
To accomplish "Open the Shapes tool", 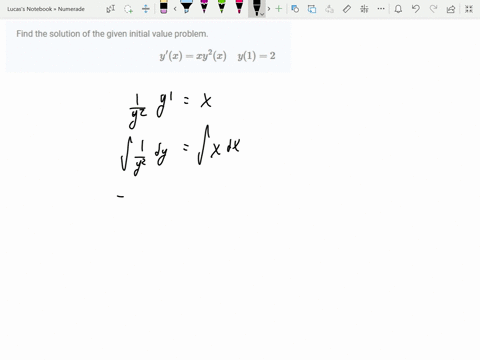I will 295,9.
